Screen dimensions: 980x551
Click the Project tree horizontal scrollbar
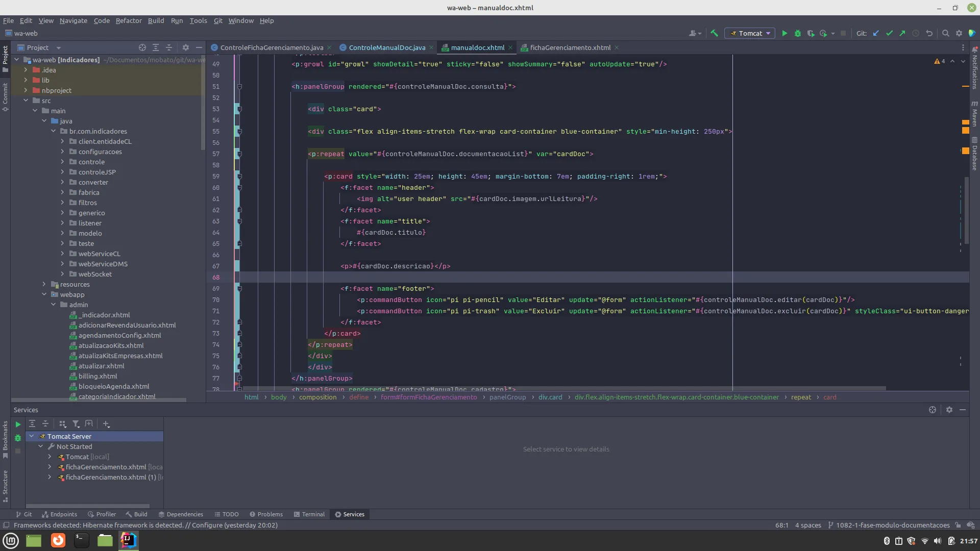coord(100,400)
